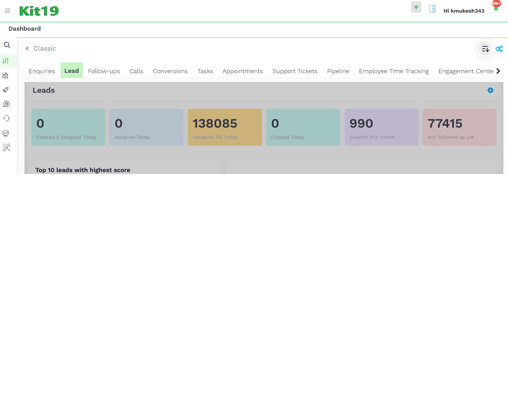Click the logout door icon
508x420 pixels.
pyautogui.click(x=432, y=9)
